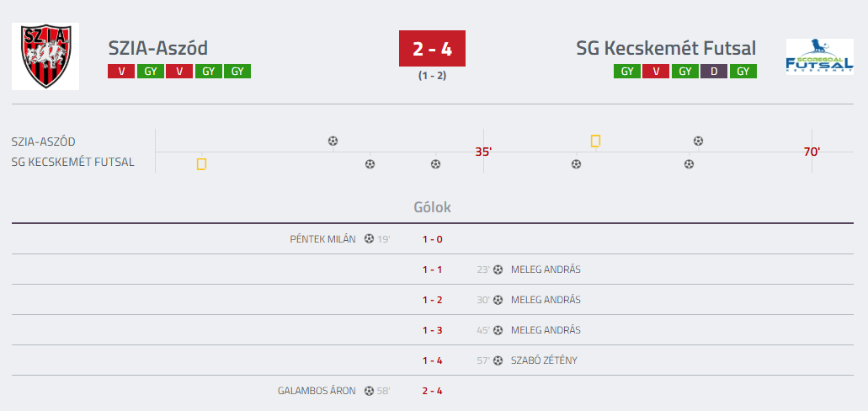The height and width of the screenshot is (411, 868).
Task: Click the first red V badge under SZIA-Aszód
Action: pyautogui.click(x=121, y=72)
